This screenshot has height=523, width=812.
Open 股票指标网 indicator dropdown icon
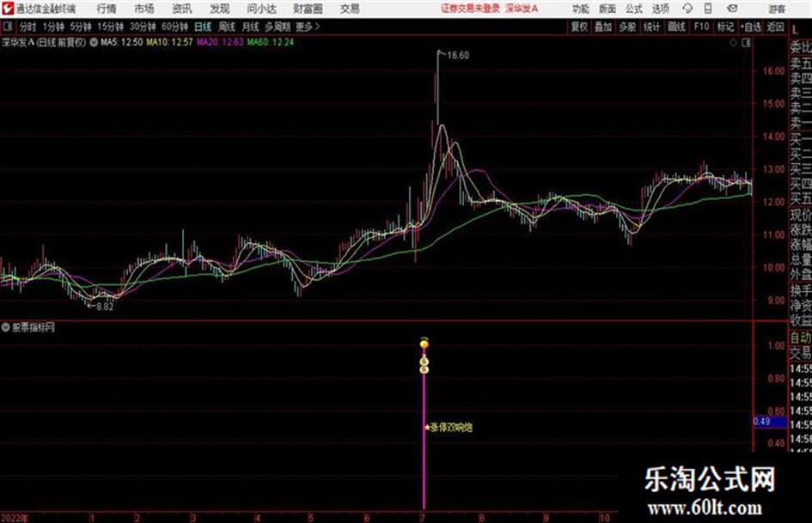6,327
